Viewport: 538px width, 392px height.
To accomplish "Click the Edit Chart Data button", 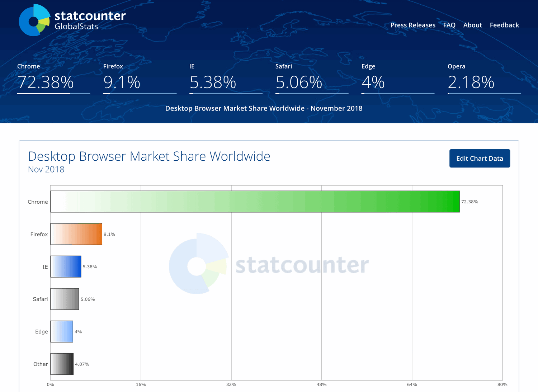I will click(480, 158).
